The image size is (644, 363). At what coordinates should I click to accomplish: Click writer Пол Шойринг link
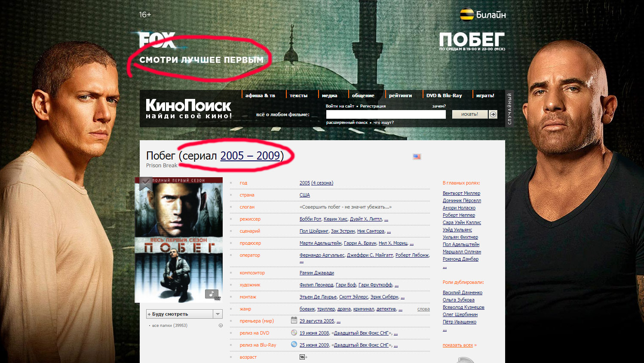[x=314, y=231]
